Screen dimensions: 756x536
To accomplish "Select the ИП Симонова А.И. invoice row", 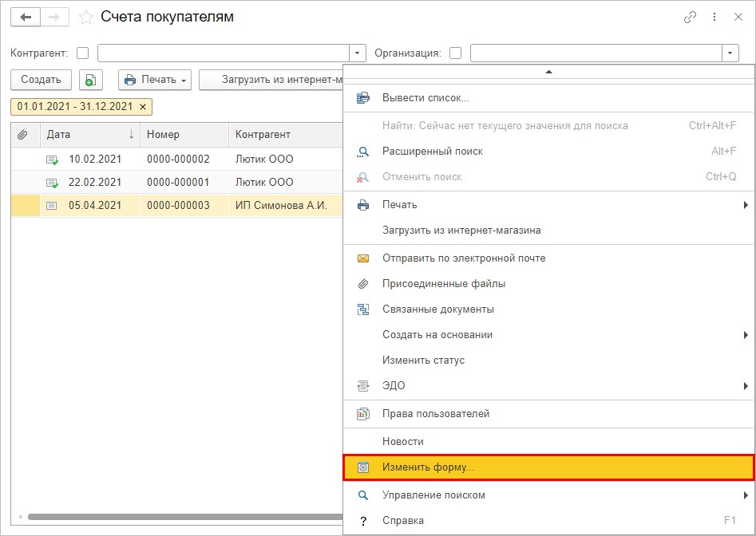I will coord(192,206).
